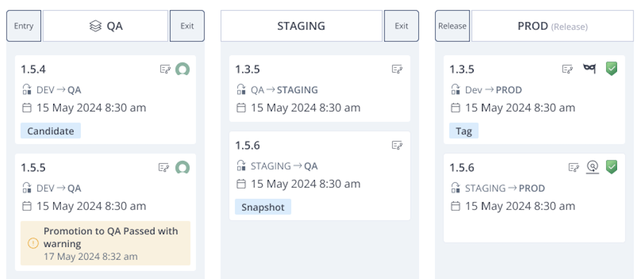644x279 pixels.
Task: Click the Snapshot tag on STAGING 1.5.6
Action: tap(263, 207)
